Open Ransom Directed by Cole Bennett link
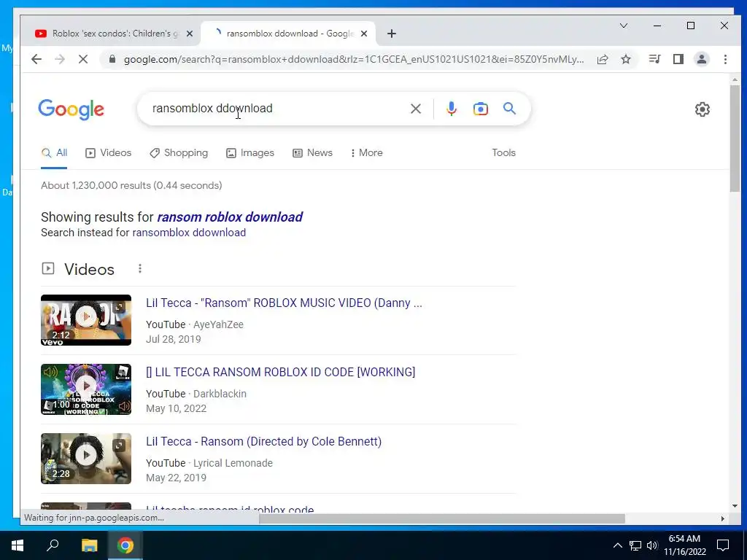 [x=263, y=441]
